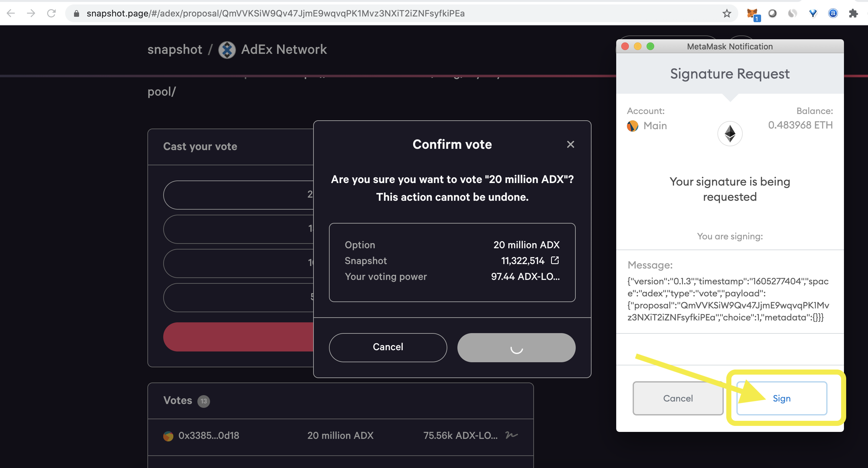Click the browser address bar URL

(275, 14)
